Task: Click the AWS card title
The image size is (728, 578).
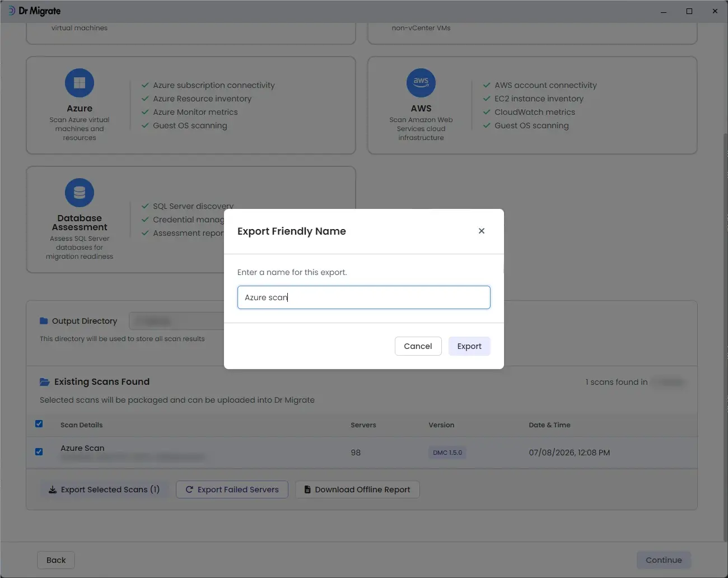Action: (x=421, y=109)
